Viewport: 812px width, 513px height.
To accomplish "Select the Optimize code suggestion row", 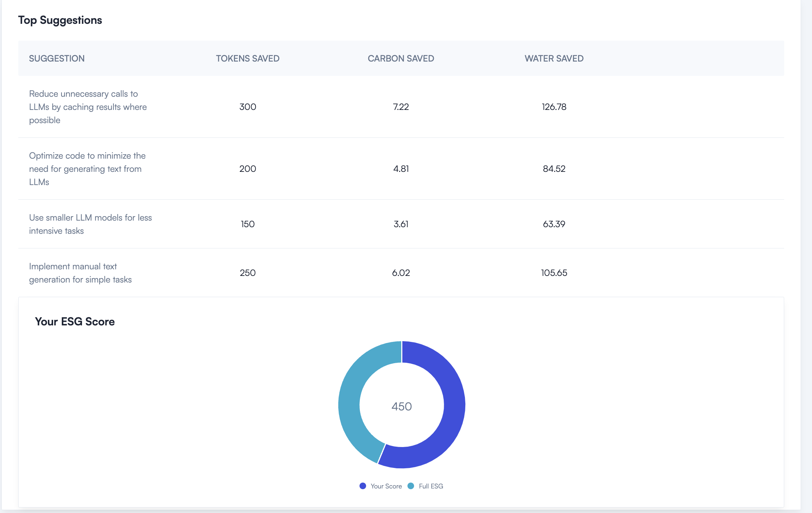I will (x=87, y=169).
